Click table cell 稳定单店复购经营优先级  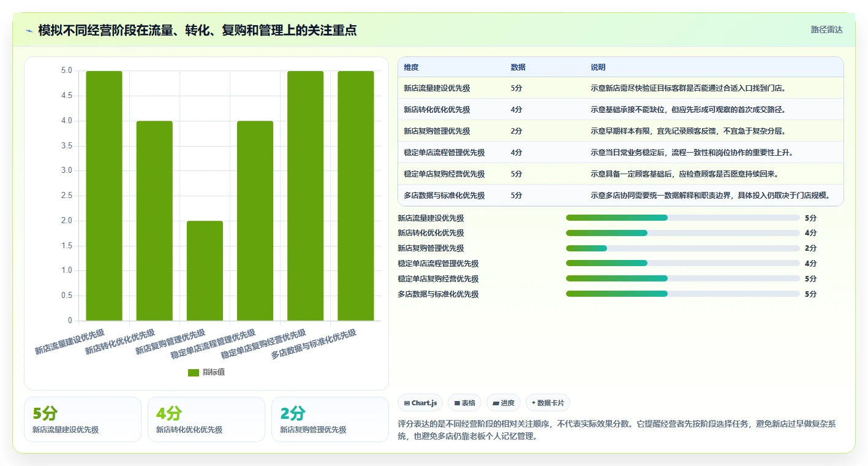pyautogui.click(x=444, y=174)
